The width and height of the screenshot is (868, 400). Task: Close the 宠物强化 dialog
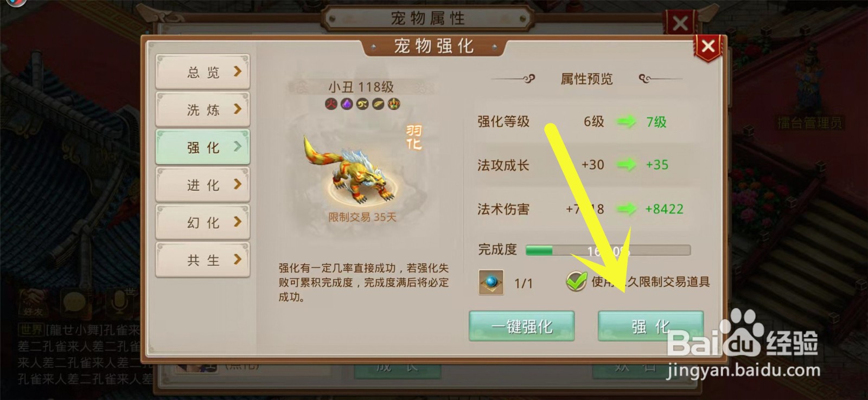pos(708,47)
